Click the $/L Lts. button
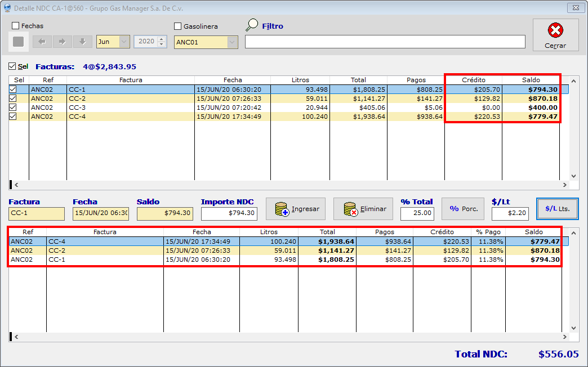 557,209
